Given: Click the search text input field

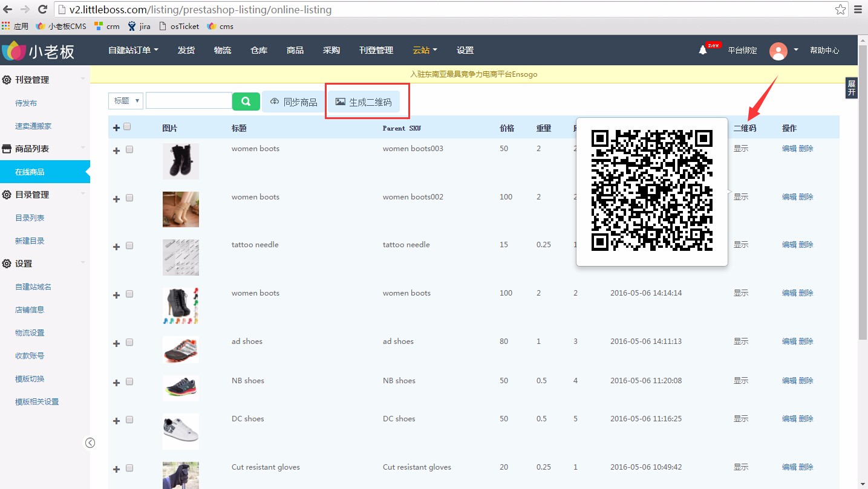Looking at the screenshot, I should 189,101.
